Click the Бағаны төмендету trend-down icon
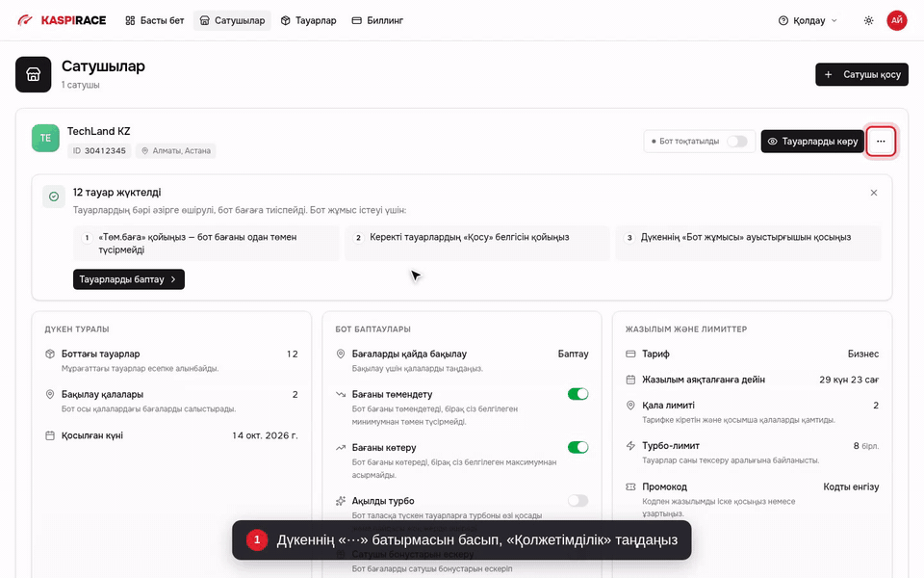This screenshot has width=924, height=578. tap(341, 394)
